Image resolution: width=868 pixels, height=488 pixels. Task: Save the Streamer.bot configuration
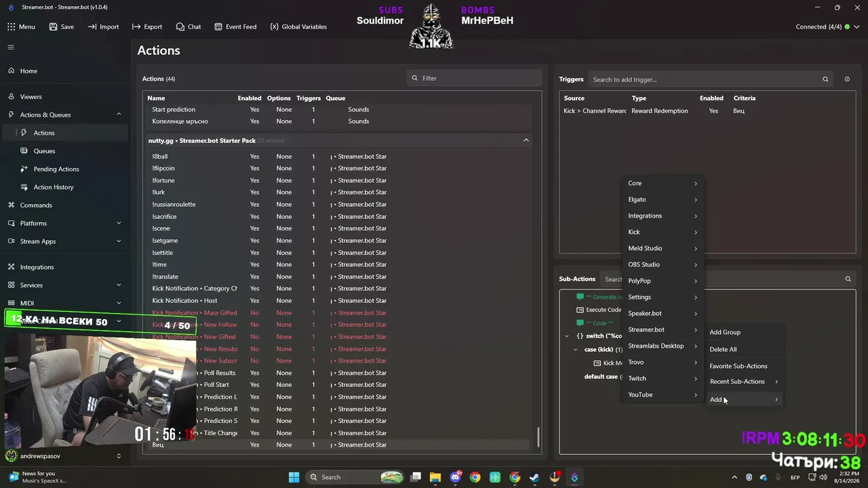pos(62,26)
